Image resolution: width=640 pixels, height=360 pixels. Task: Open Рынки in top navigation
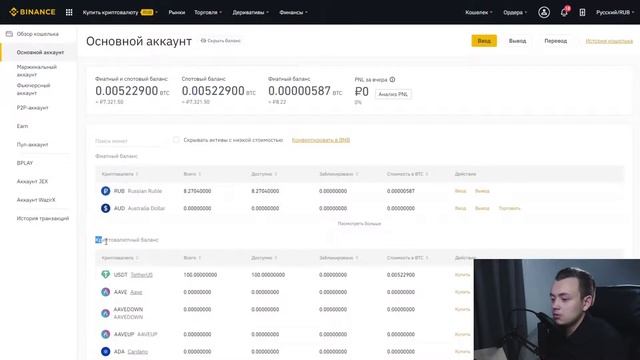click(x=176, y=12)
